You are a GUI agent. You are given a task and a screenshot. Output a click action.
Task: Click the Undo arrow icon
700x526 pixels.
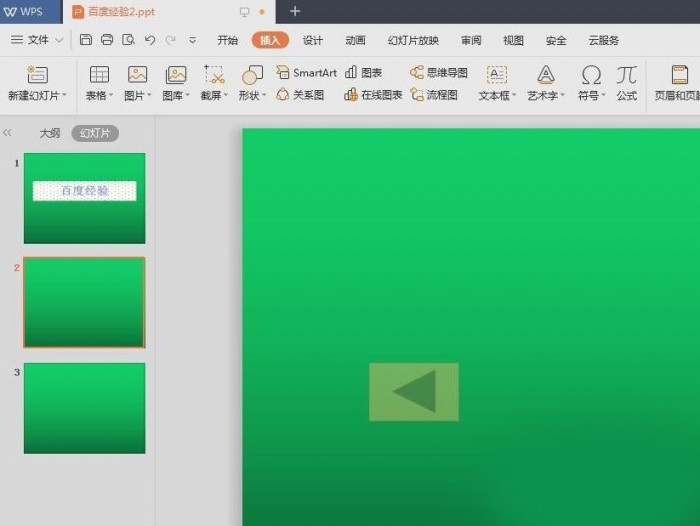point(149,40)
